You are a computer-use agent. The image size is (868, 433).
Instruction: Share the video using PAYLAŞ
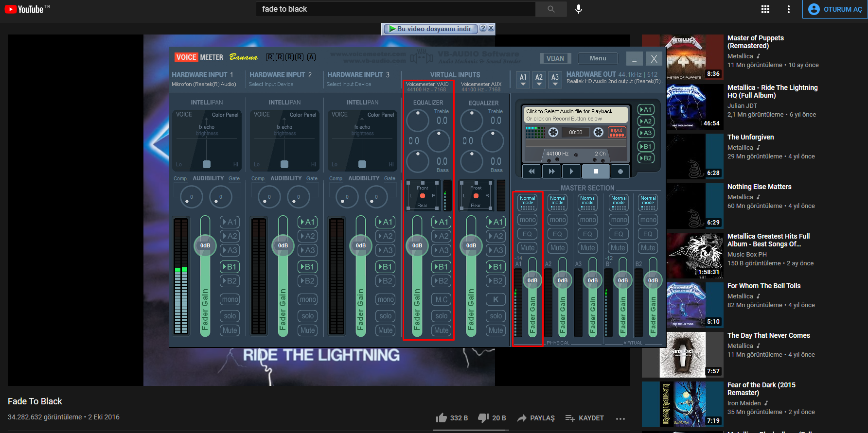click(536, 418)
